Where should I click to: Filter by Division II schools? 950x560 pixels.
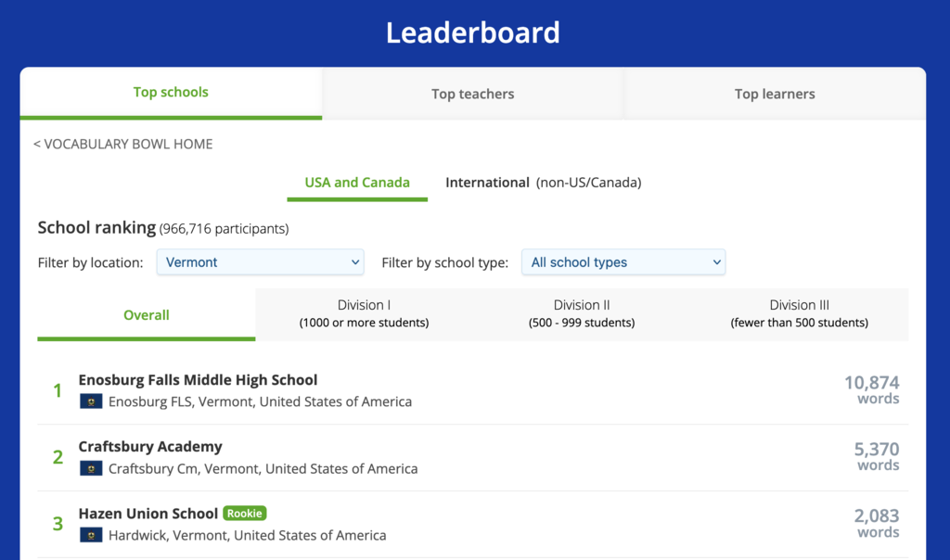pyautogui.click(x=582, y=313)
